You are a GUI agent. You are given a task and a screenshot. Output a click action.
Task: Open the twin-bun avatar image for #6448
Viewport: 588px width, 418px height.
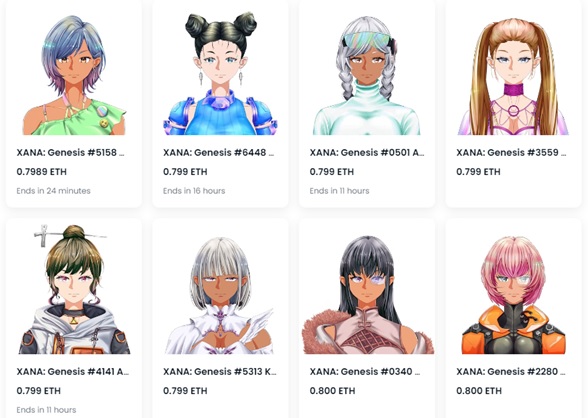coord(220,74)
